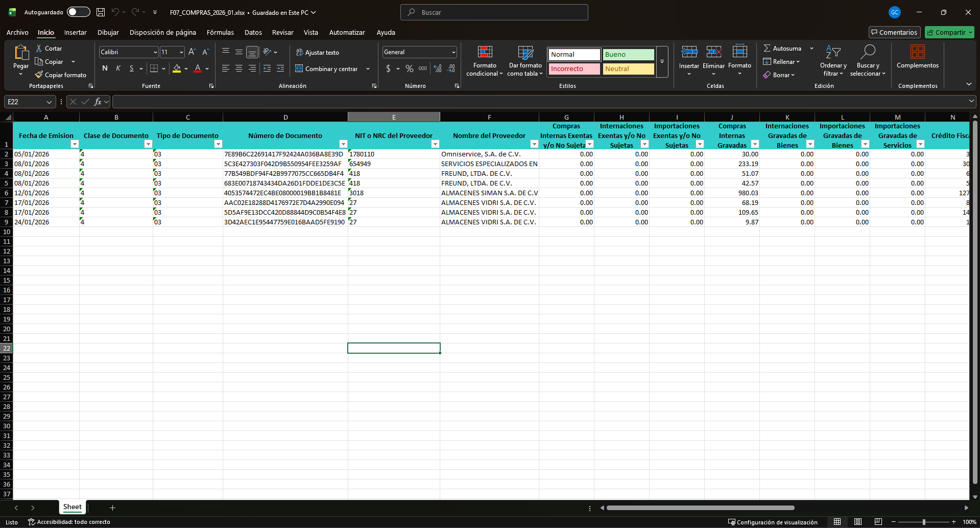Click the Autosuma button
This screenshot has height=528, width=980.
point(782,48)
